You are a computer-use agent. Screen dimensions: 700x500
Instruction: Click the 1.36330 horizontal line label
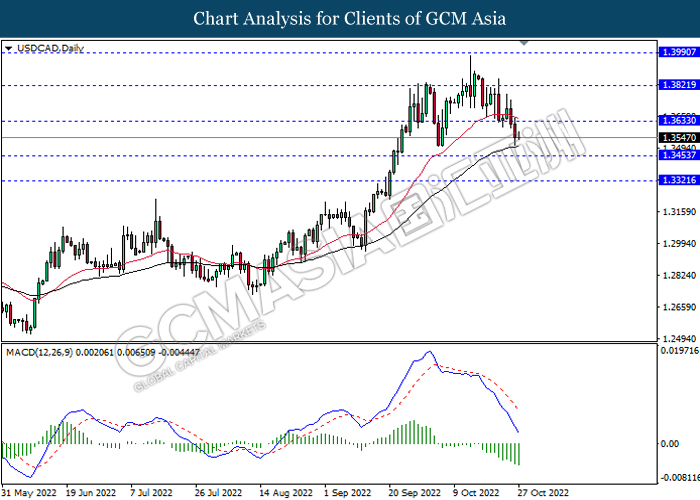pyautogui.click(x=679, y=121)
